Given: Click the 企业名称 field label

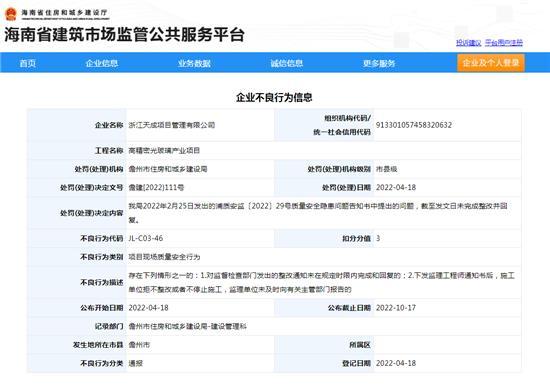Looking at the screenshot, I should [x=109, y=125].
